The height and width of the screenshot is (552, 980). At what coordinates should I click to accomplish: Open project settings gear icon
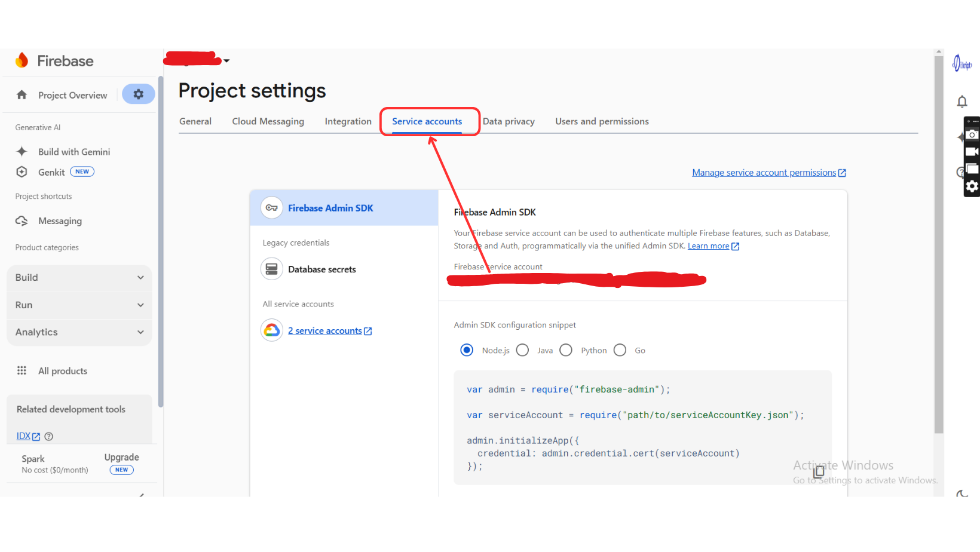(138, 94)
